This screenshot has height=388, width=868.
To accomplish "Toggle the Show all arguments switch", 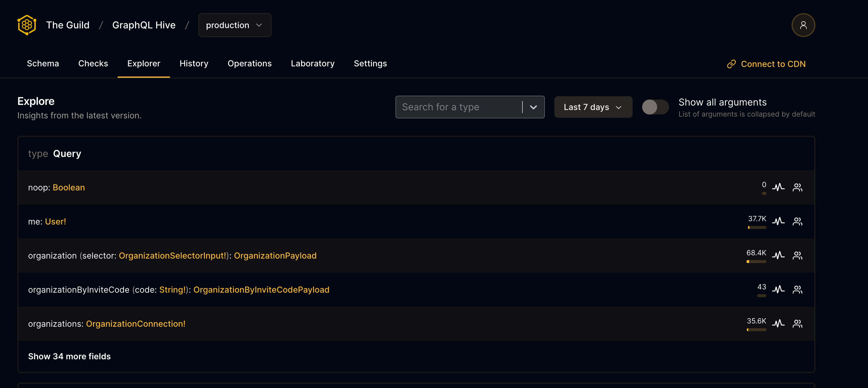I will pyautogui.click(x=655, y=107).
